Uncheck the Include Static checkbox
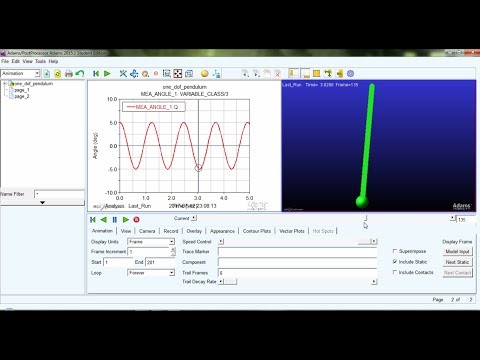 [395, 262]
